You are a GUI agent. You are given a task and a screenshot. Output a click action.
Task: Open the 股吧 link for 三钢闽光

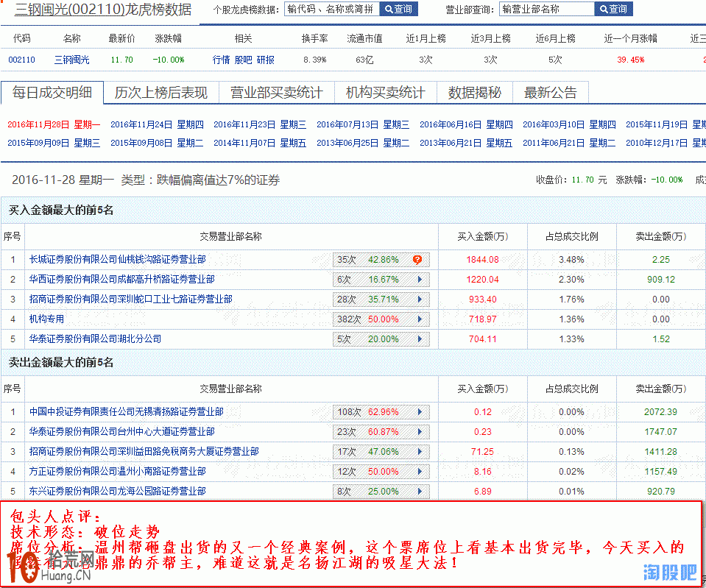[243, 60]
